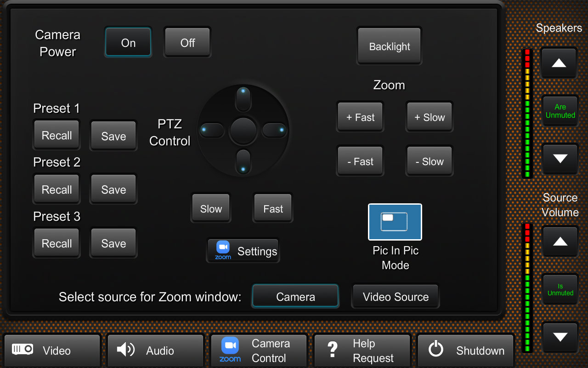Select the Shutdown tab
Screen dimensions: 588x368
[466, 351]
